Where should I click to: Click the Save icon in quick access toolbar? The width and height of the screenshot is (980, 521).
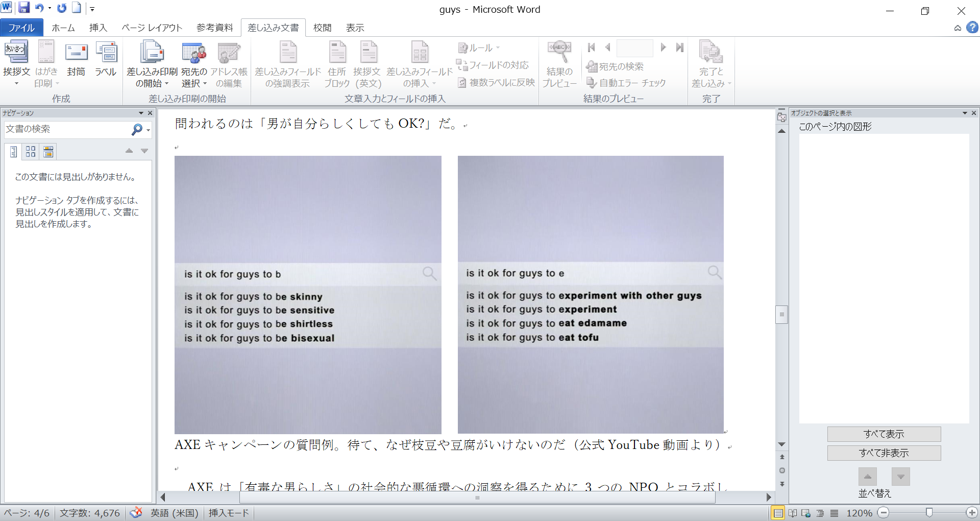(24, 8)
